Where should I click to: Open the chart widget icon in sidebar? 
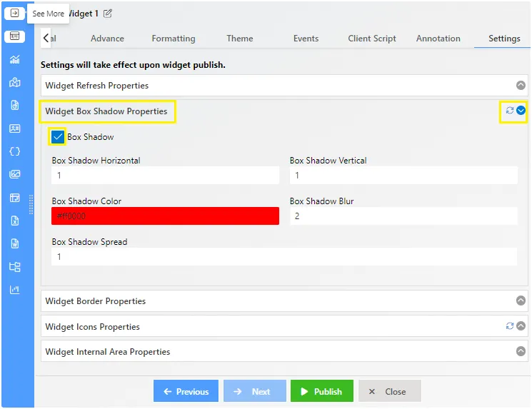(x=14, y=59)
